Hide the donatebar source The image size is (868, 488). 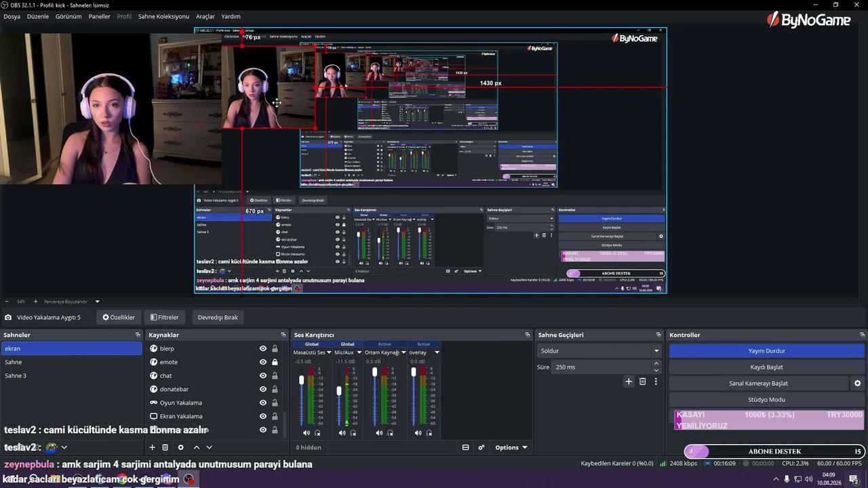[x=263, y=389]
